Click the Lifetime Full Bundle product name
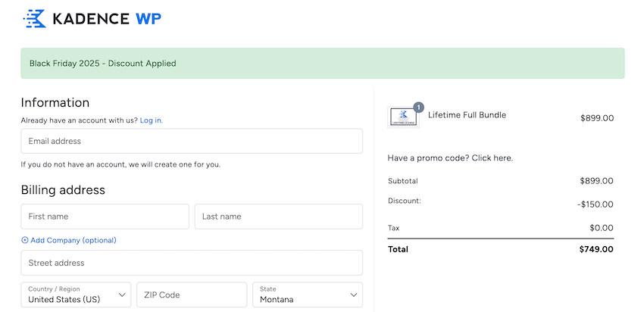This screenshot has height=312, width=644. (x=467, y=115)
